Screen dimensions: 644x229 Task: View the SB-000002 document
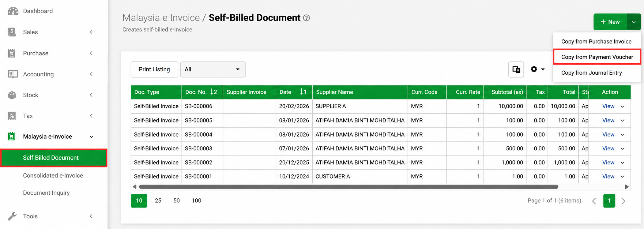(608, 163)
